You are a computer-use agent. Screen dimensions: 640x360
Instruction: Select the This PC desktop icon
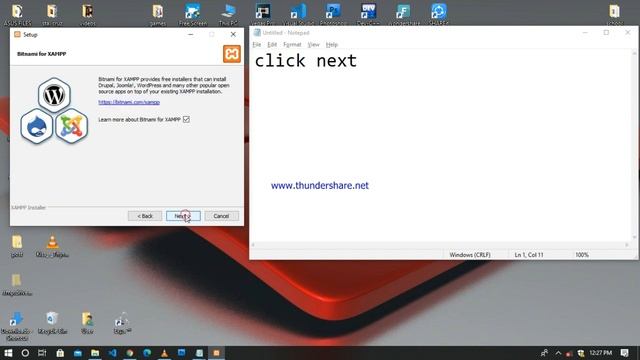click(228, 15)
